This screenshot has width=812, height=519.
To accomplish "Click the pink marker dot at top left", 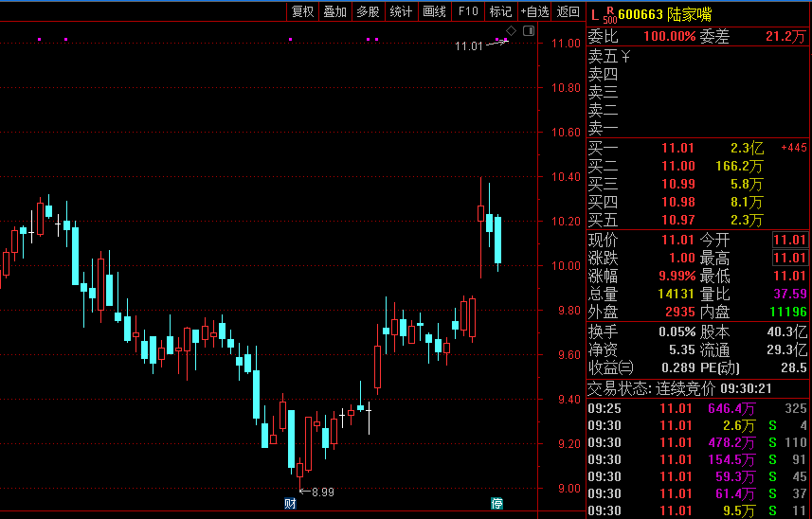I will [x=39, y=39].
